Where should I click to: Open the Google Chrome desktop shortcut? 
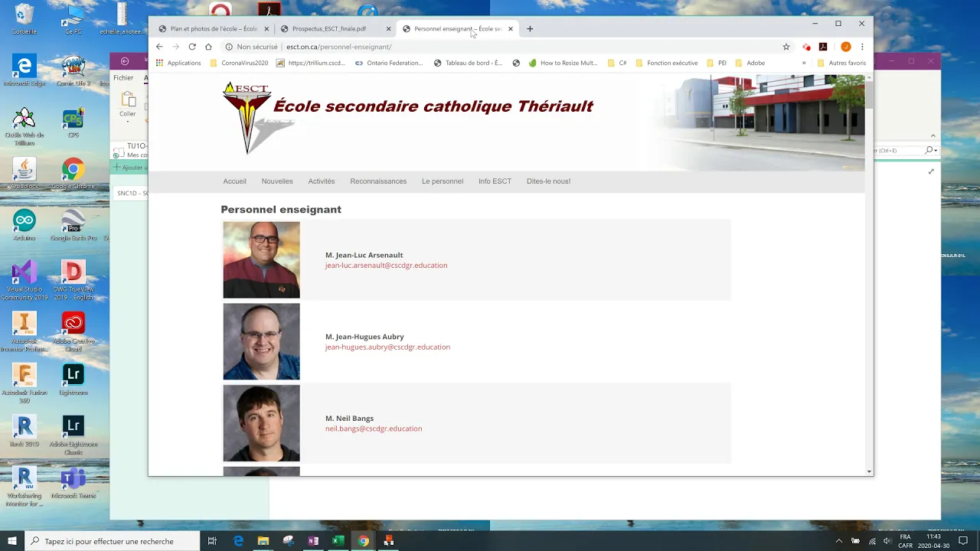click(x=73, y=174)
